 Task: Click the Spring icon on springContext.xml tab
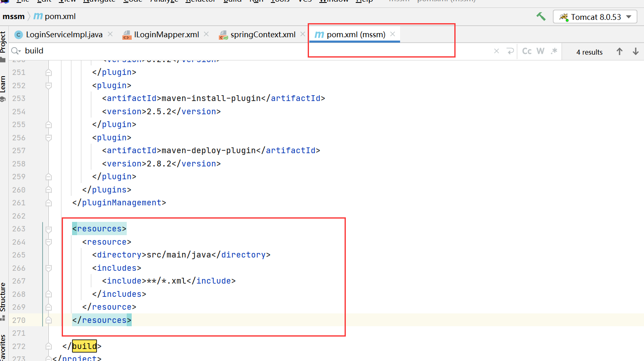pos(223,35)
